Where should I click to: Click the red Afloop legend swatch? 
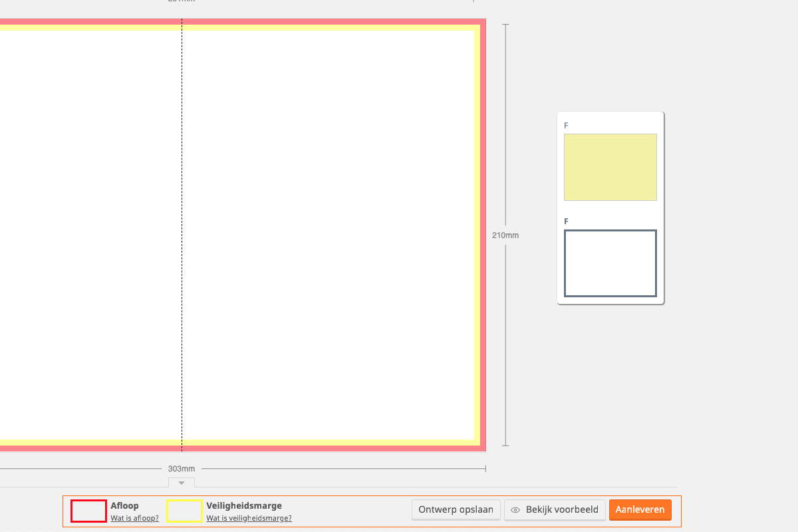tap(88, 511)
